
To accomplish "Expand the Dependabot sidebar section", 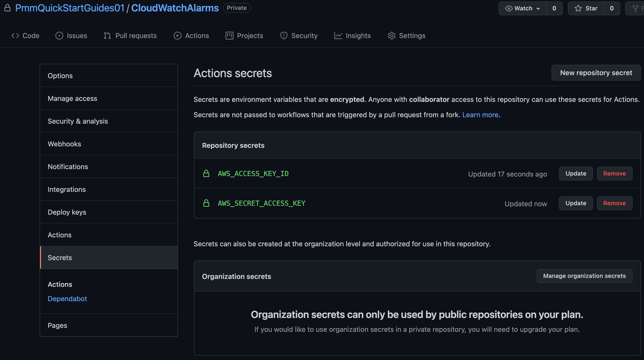I will [x=67, y=298].
